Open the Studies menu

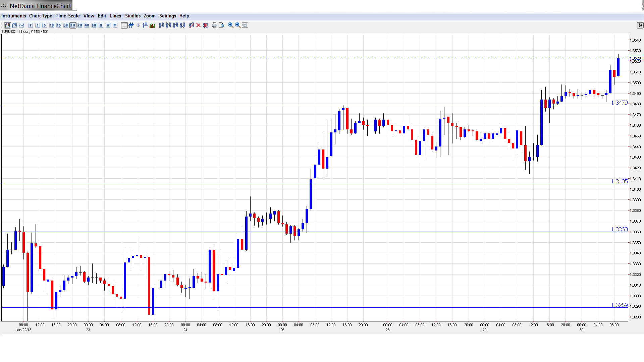point(132,16)
